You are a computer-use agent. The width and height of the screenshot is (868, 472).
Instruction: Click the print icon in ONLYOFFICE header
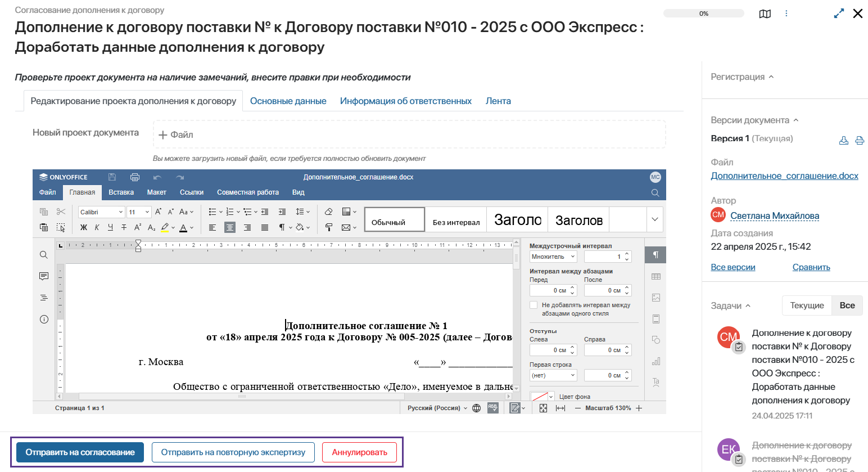[134, 177]
